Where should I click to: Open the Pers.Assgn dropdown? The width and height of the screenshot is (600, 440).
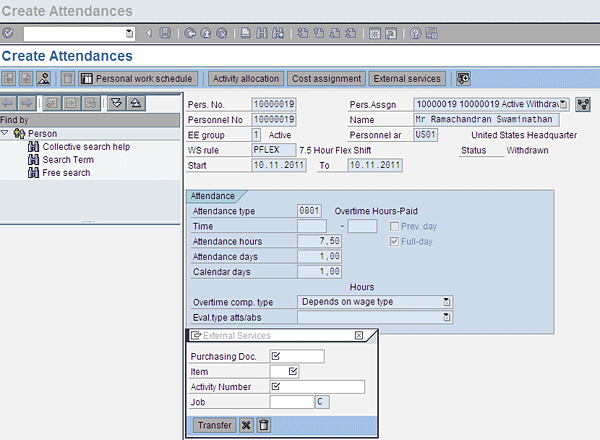(564, 104)
